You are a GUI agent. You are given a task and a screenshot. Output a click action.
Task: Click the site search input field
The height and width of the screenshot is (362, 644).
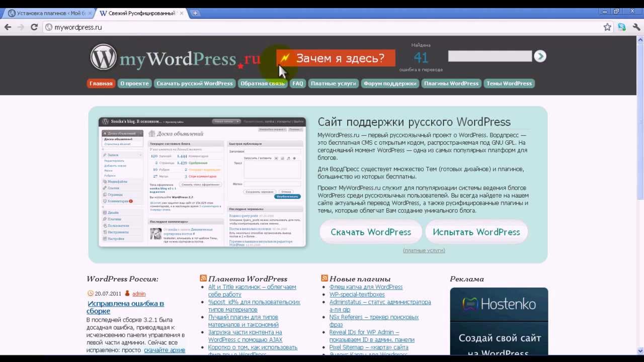[490, 56]
